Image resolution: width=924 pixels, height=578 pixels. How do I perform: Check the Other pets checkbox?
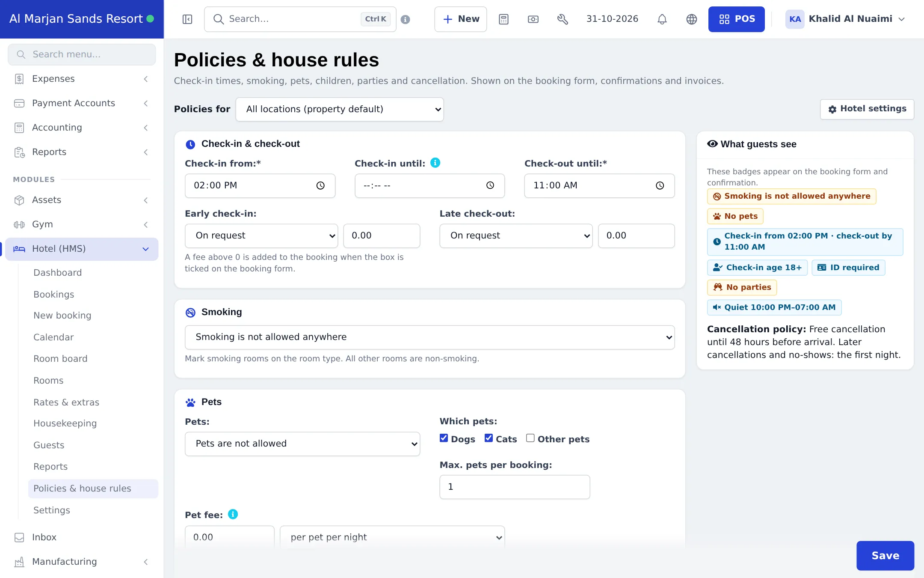pos(530,438)
